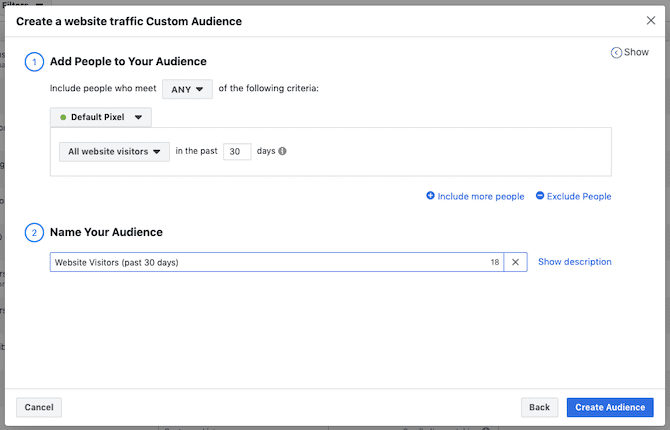This screenshot has width=670, height=430.
Task: Click the days number field showing 30
Action: (237, 152)
